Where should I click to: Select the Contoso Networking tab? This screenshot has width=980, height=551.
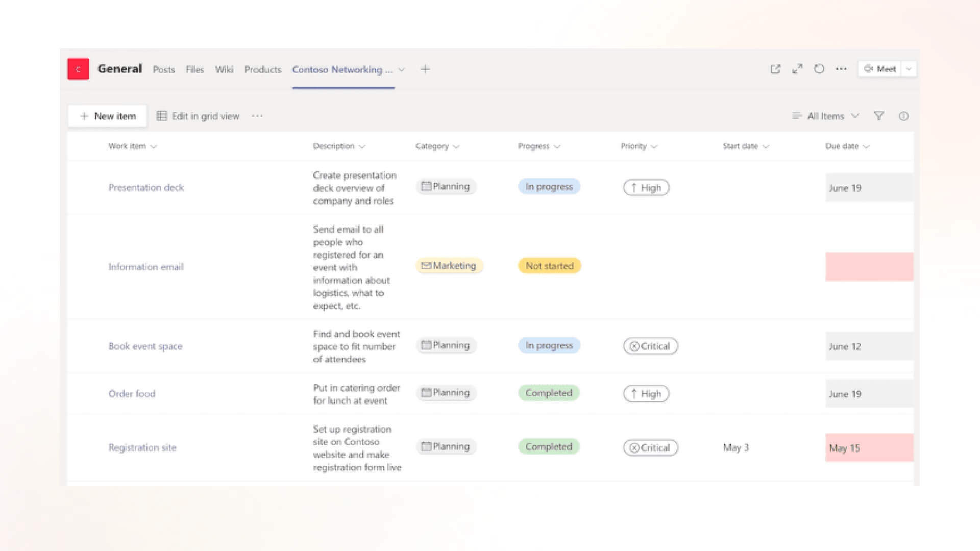tap(342, 70)
